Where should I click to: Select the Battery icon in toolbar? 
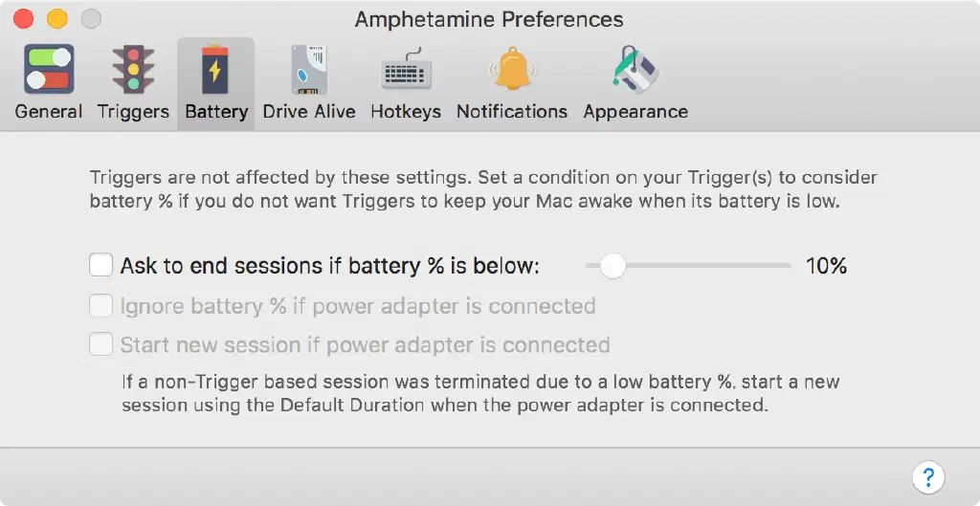(x=215, y=69)
